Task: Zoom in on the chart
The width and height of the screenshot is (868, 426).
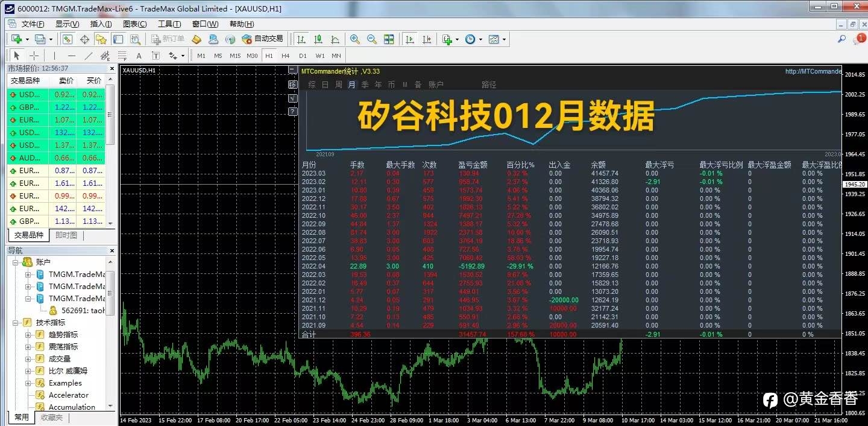Action: pyautogui.click(x=355, y=39)
